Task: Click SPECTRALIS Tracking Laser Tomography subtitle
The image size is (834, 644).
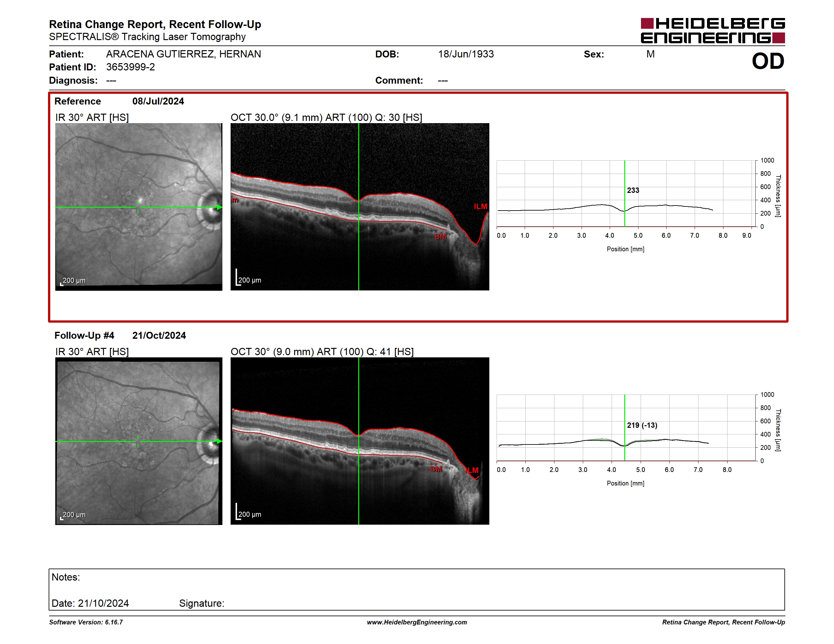Action: click(x=148, y=37)
